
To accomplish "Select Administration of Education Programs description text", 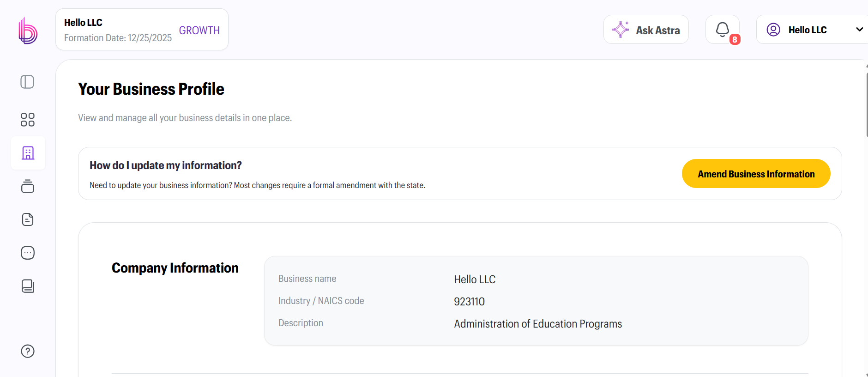I will click(538, 324).
